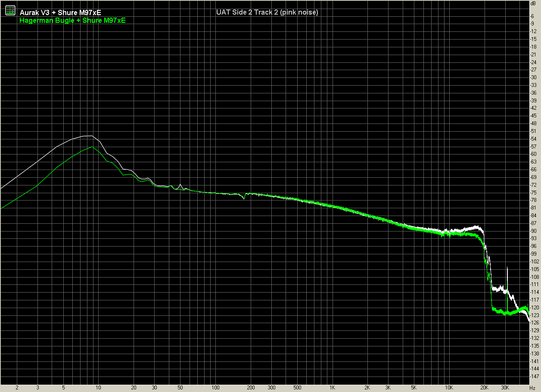Click the -120 value on dB scale
Viewport: 541px width, 392px height.
click(x=535, y=307)
